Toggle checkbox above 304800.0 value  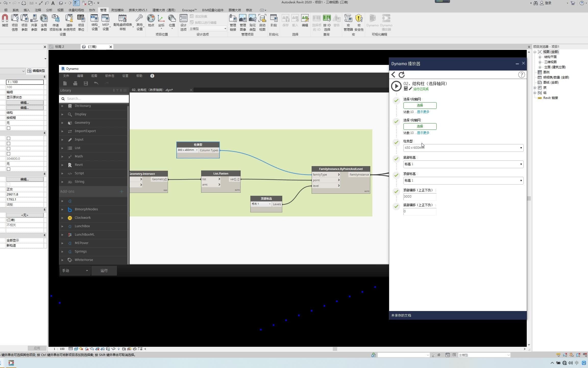pyautogui.click(x=8, y=154)
